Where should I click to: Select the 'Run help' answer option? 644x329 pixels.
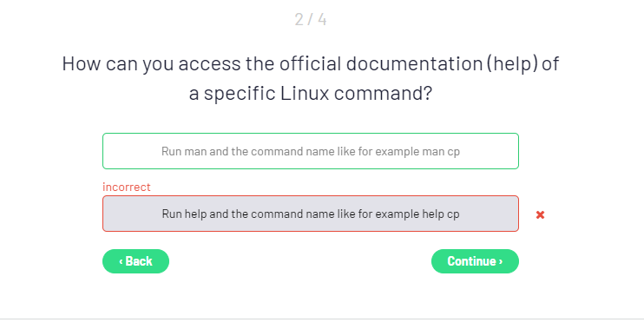tap(311, 214)
